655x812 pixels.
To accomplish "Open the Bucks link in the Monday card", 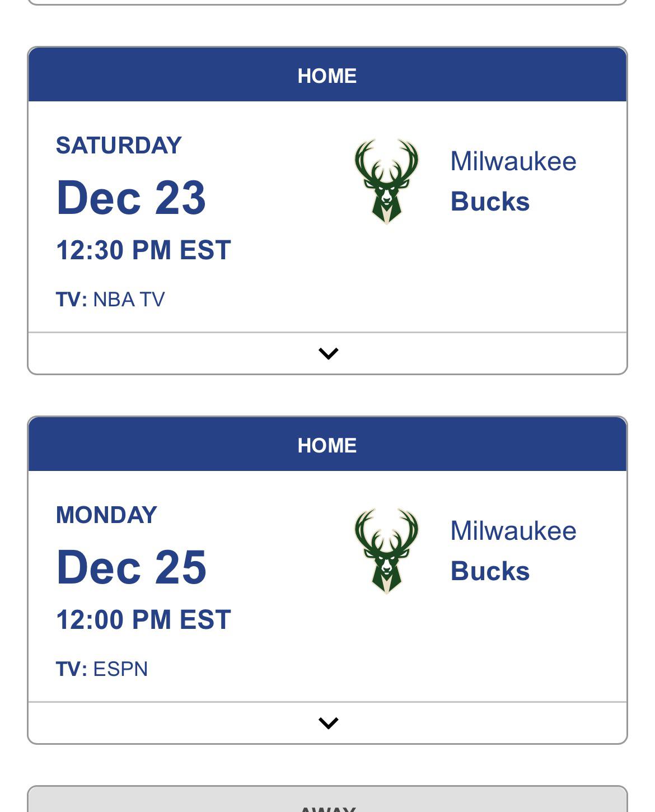I will click(x=490, y=571).
